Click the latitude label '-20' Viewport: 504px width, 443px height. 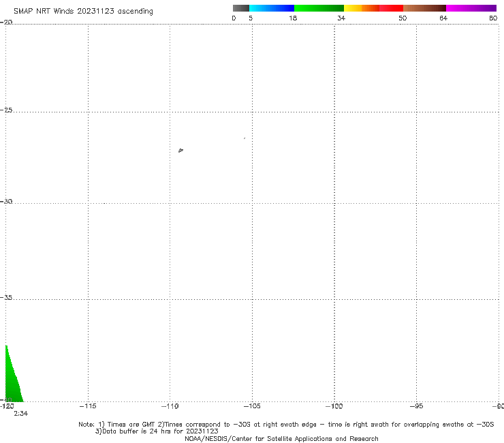pos(6,22)
